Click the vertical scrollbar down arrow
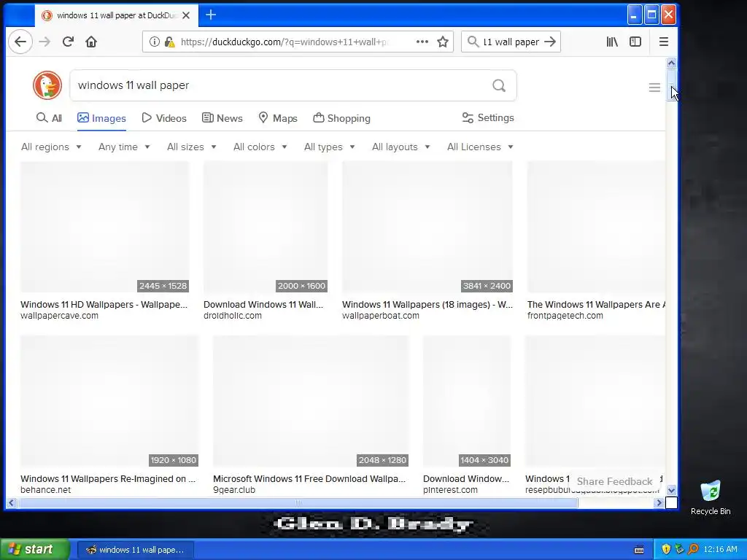The height and width of the screenshot is (560, 747). click(671, 490)
